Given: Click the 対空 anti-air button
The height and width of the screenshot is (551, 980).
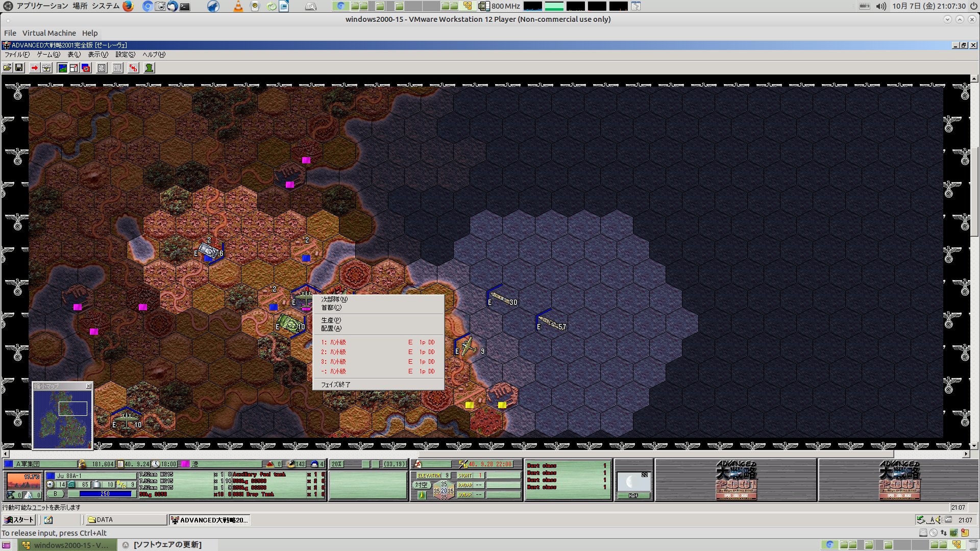Looking at the screenshot, I should 421,485.
